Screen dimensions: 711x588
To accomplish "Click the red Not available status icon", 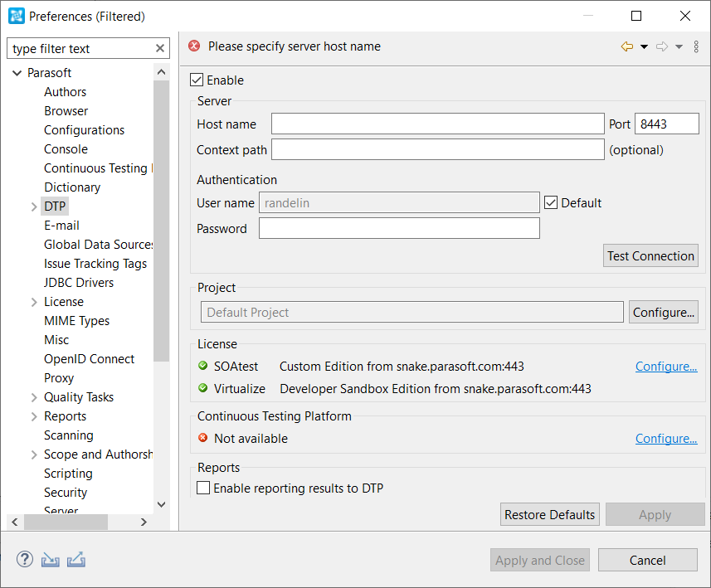I will click(202, 438).
